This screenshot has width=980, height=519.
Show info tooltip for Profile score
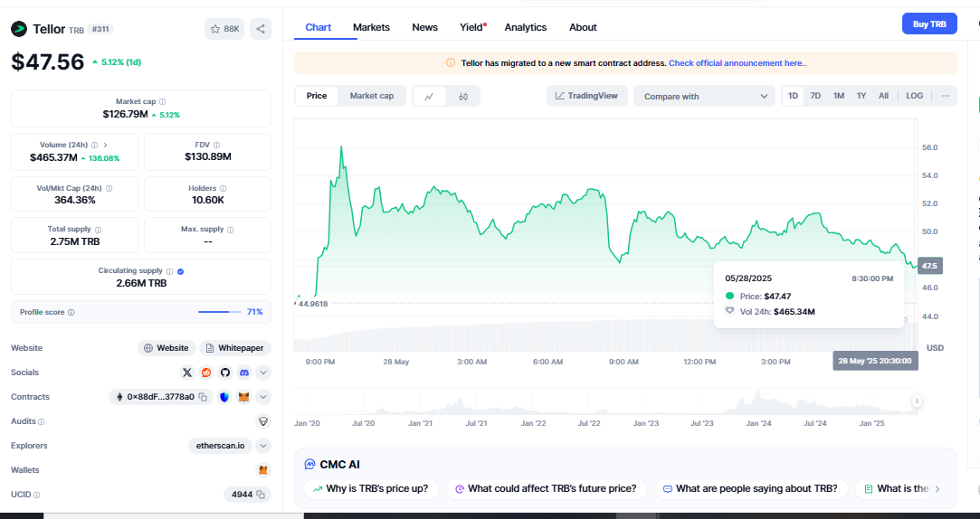tap(71, 312)
